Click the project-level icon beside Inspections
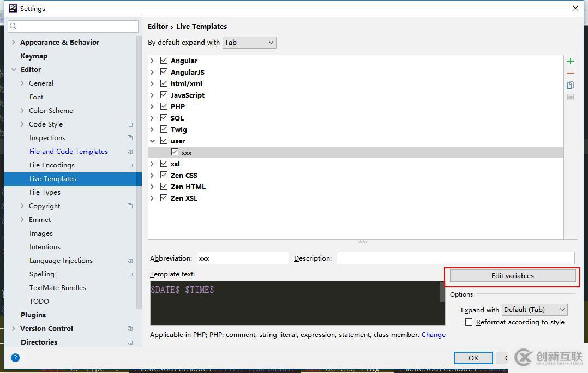Screen dimensions: 588x373 click(x=130, y=138)
